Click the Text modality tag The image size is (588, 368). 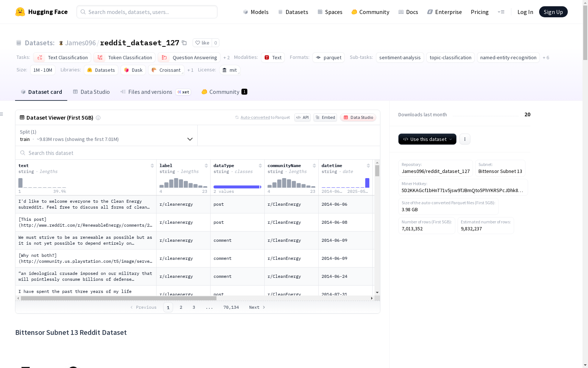pyautogui.click(x=273, y=57)
